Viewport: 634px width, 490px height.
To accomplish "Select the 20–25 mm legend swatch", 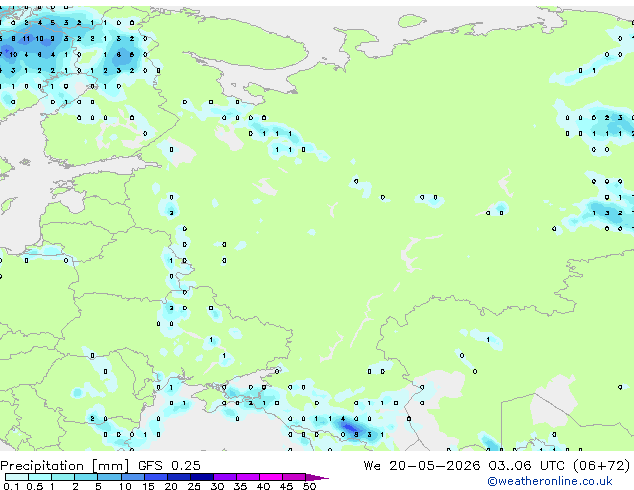I will (x=178, y=477).
